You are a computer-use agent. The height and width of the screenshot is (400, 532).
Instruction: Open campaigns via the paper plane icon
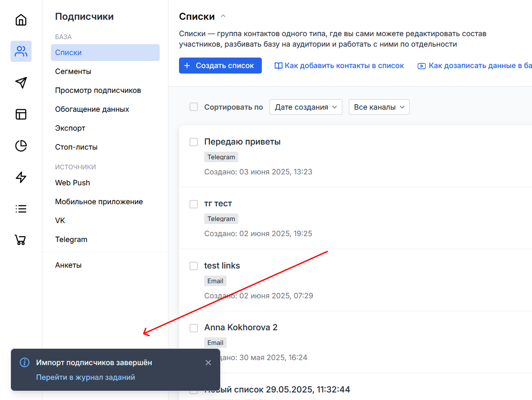point(21,83)
